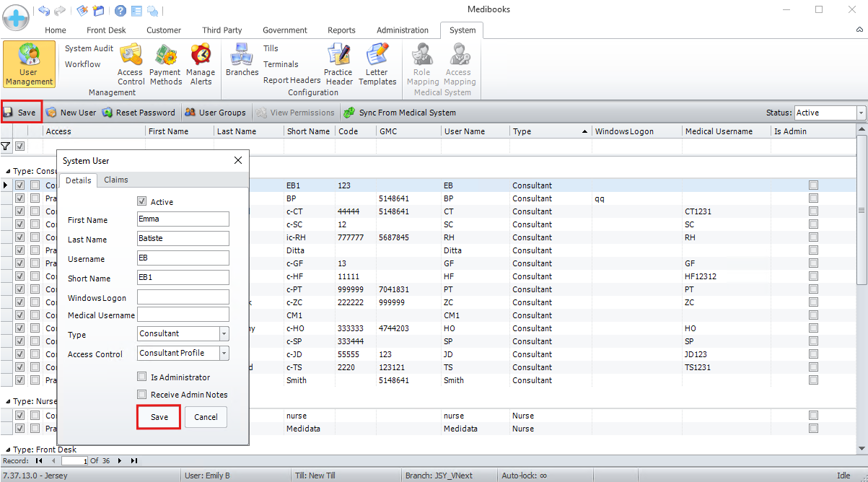Click Save in System User dialog
Image resolution: width=868 pixels, height=482 pixels.
159,417
